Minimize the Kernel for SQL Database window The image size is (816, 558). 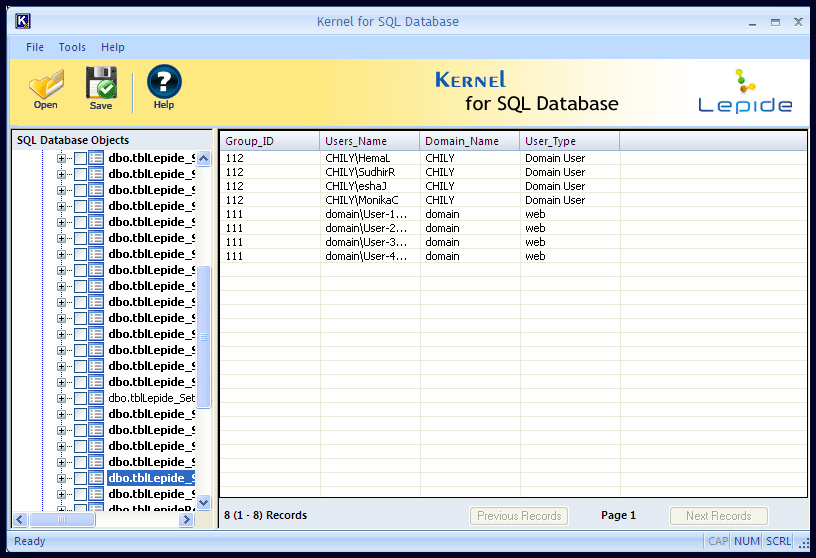point(753,22)
